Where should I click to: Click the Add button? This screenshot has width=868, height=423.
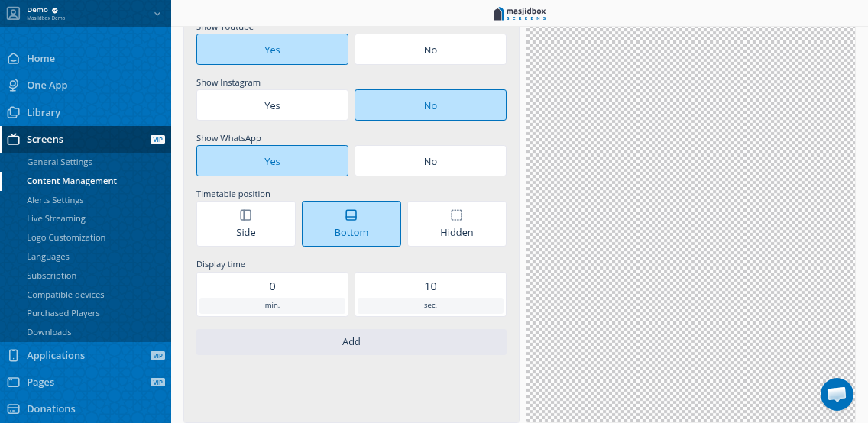pyautogui.click(x=351, y=342)
